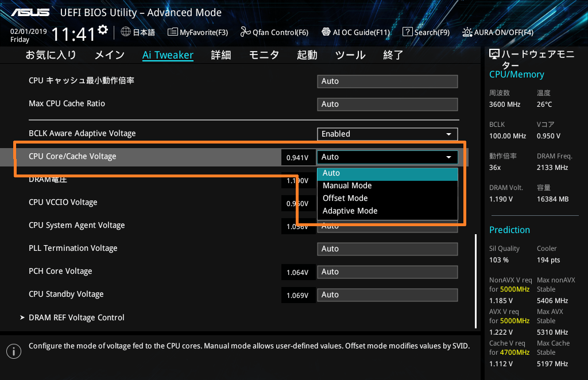Select Offset Mode option
The width and height of the screenshot is (588, 380).
(x=388, y=198)
